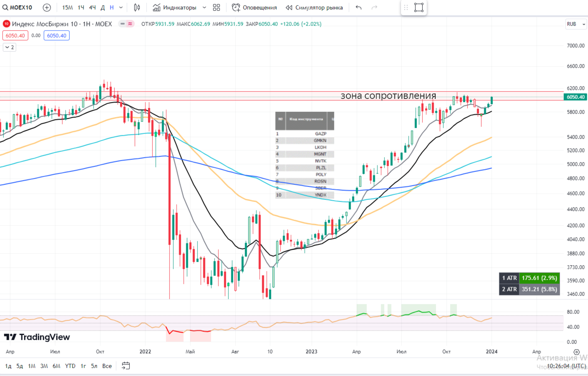This screenshot has height=376, width=588.
Task: Grab the floating toolbar drag handle
Action: coord(406,8)
